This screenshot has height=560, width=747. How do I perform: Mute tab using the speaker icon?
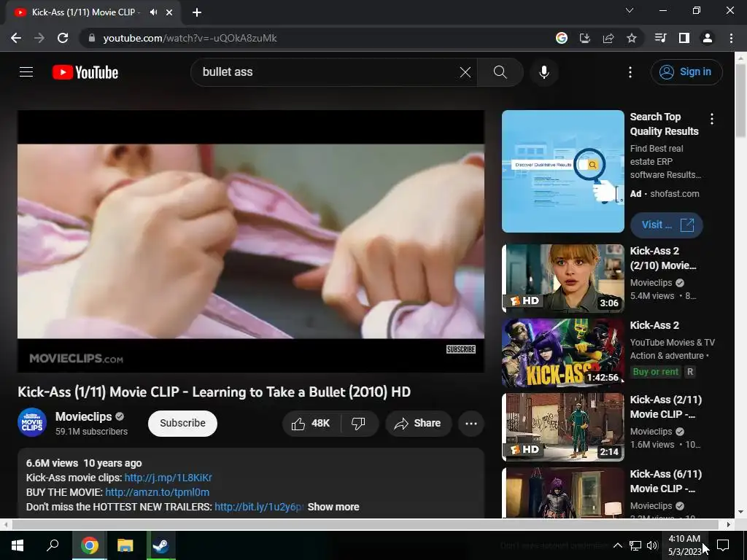(x=153, y=12)
